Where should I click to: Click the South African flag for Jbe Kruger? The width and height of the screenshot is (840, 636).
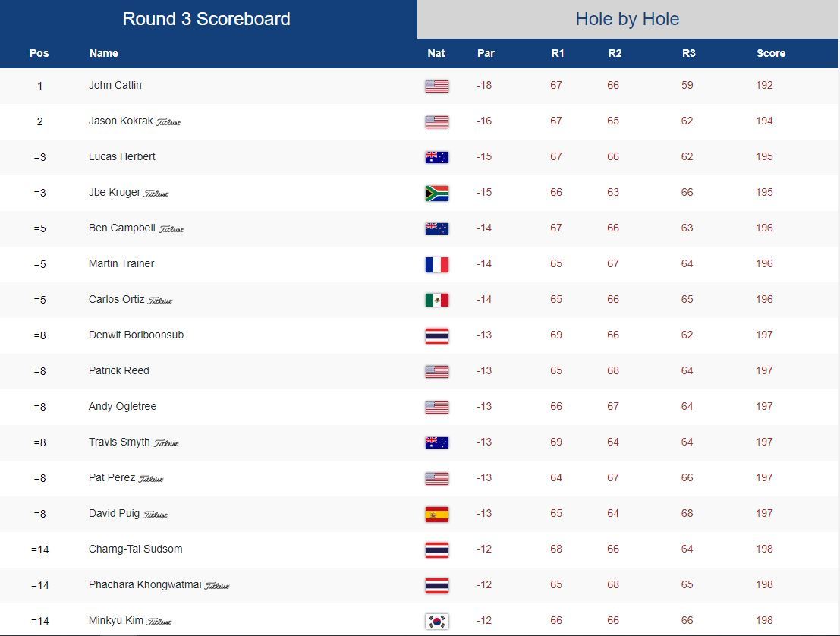[x=437, y=193]
